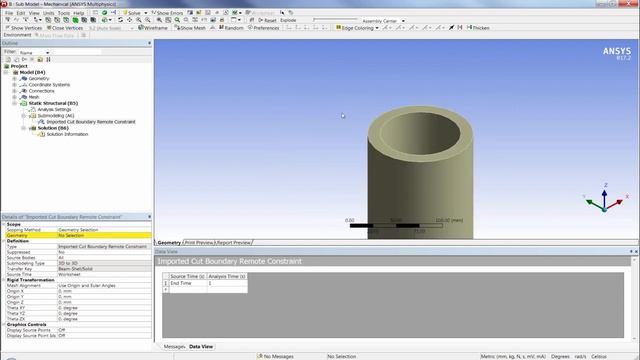Select Solution Information item
The width and height of the screenshot is (640, 360).
(x=67, y=134)
